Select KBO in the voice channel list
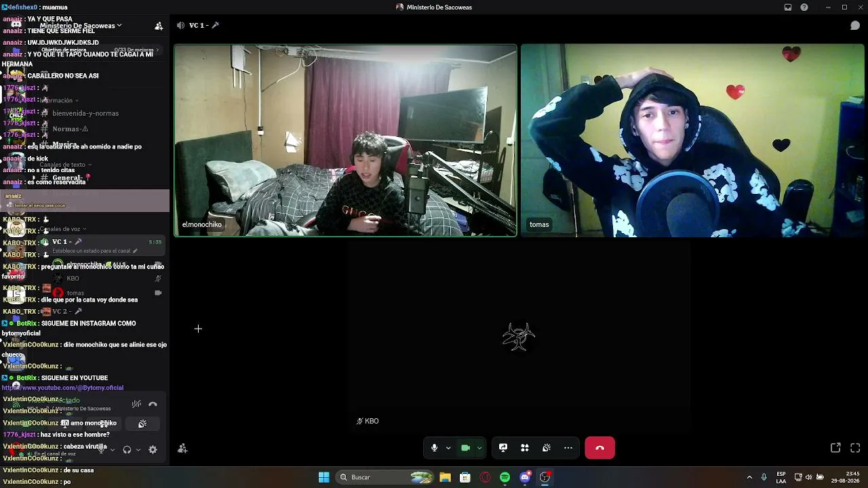The height and width of the screenshot is (488, 868). (x=73, y=279)
